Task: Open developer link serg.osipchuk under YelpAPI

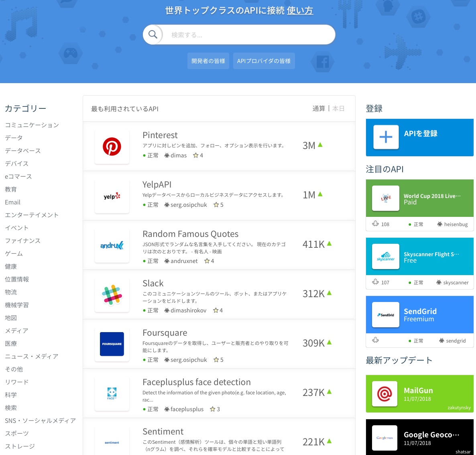Action: pos(189,205)
